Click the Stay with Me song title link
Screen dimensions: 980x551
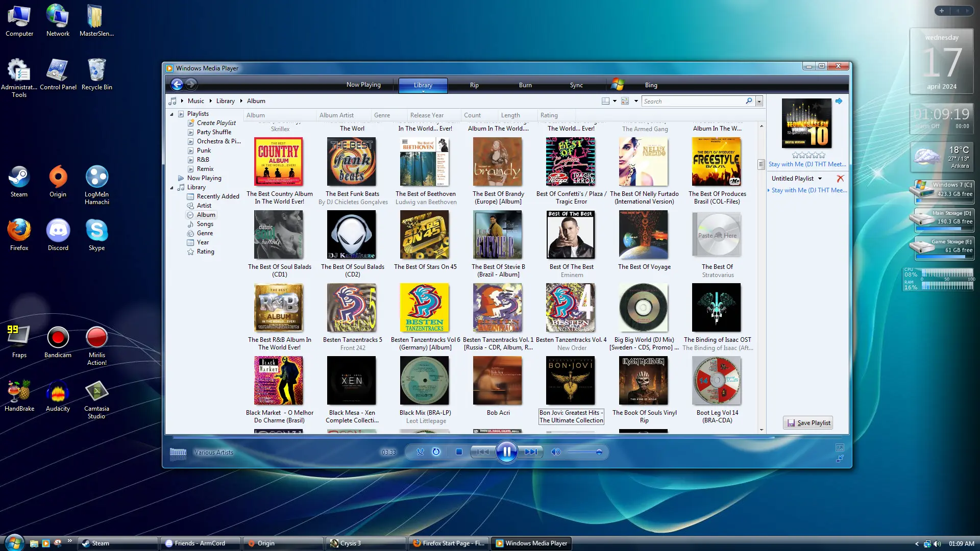807,164
